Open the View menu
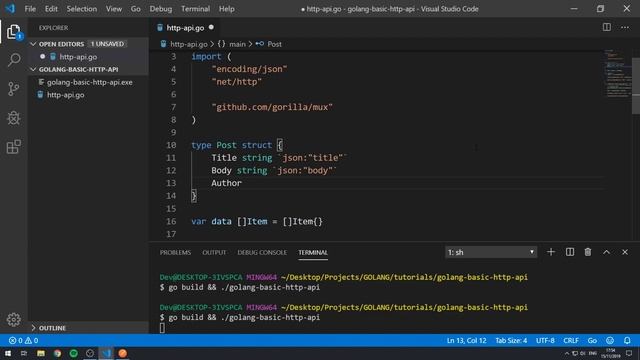640x360 pixels. pos(113,9)
